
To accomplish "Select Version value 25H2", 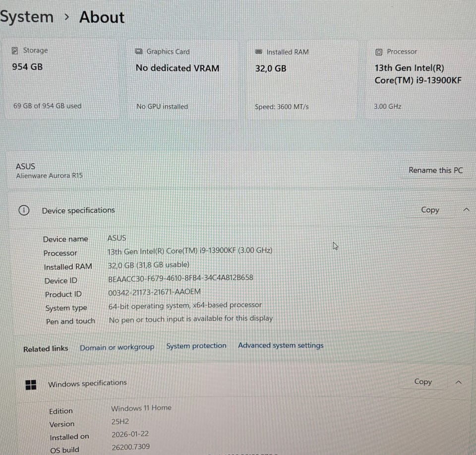I will (120, 422).
